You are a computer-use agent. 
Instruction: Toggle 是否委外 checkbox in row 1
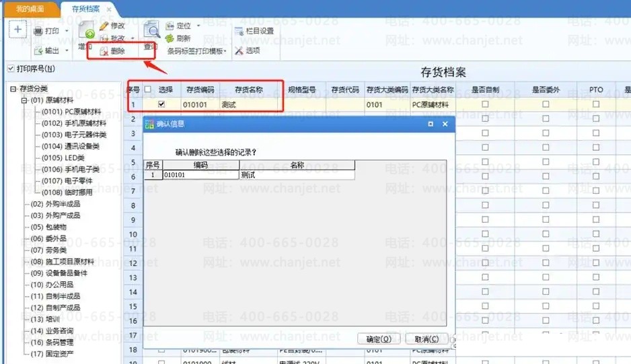point(546,104)
